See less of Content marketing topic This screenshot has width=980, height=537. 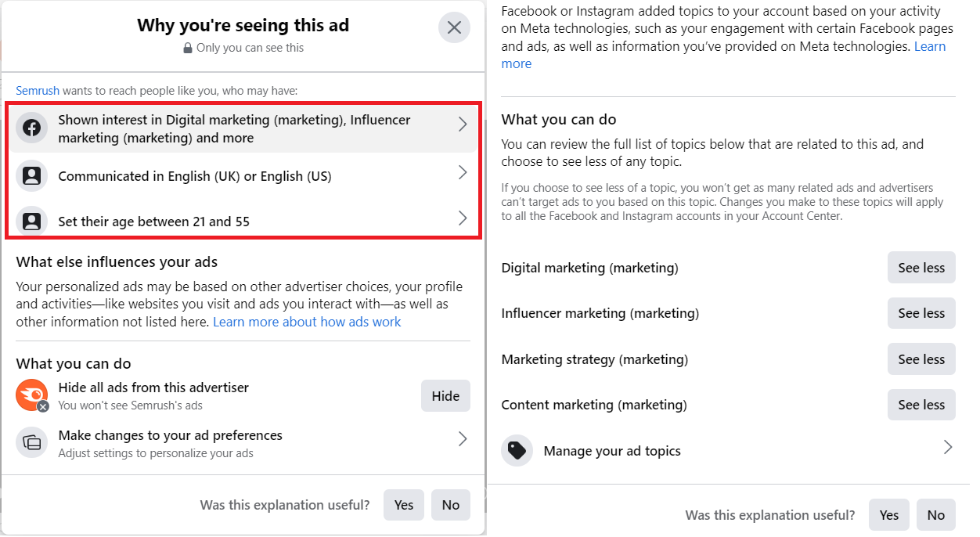click(921, 405)
